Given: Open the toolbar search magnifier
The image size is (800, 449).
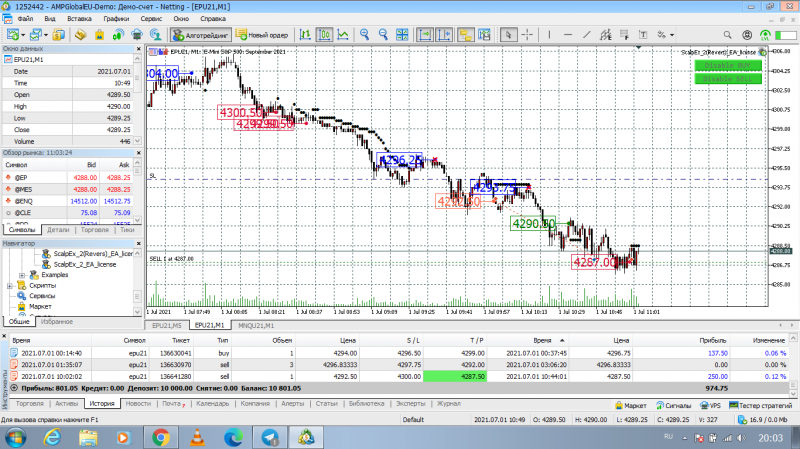Looking at the screenshot, I should (x=727, y=35).
